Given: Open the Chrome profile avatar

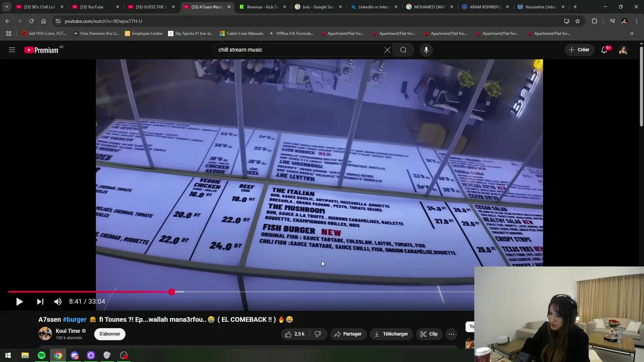Looking at the screenshot, I should point(624,21).
